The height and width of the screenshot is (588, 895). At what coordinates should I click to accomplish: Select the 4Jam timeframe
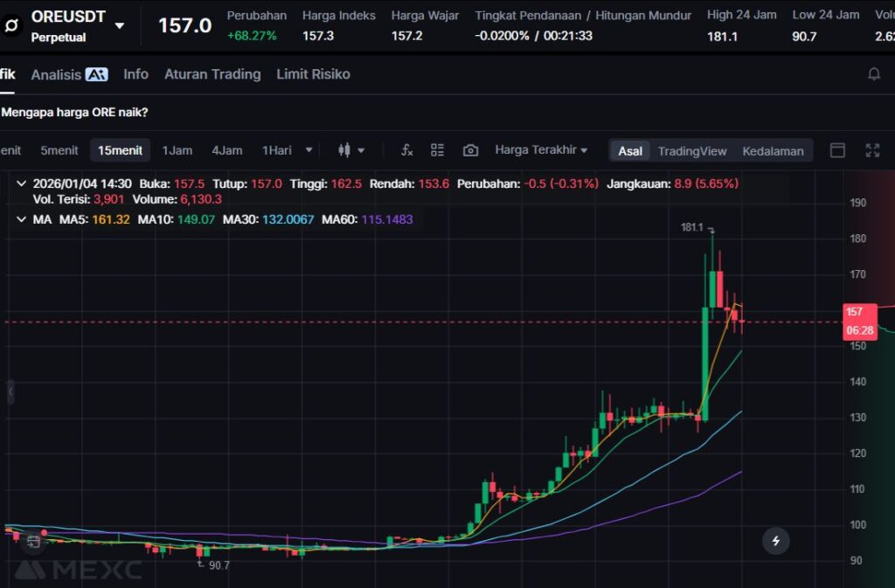pyautogui.click(x=226, y=150)
